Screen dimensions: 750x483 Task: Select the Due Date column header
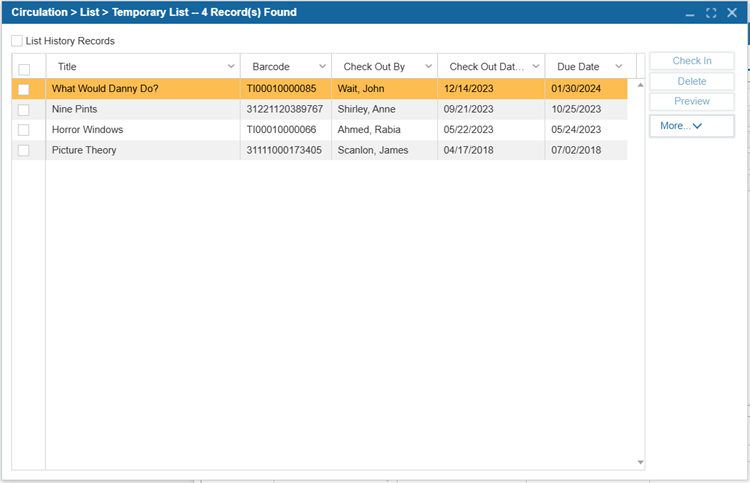pos(590,66)
